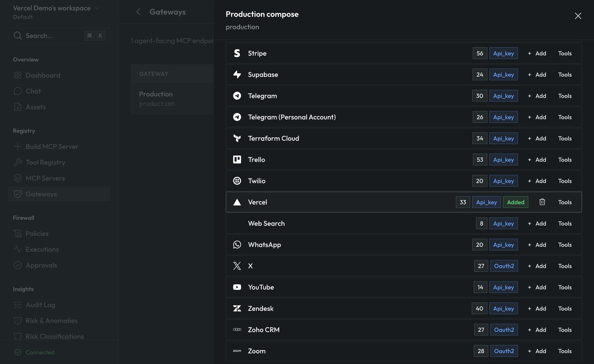Click the tool count 40 for Zendesk
This screenshot has width=594, height=364.
479,308
